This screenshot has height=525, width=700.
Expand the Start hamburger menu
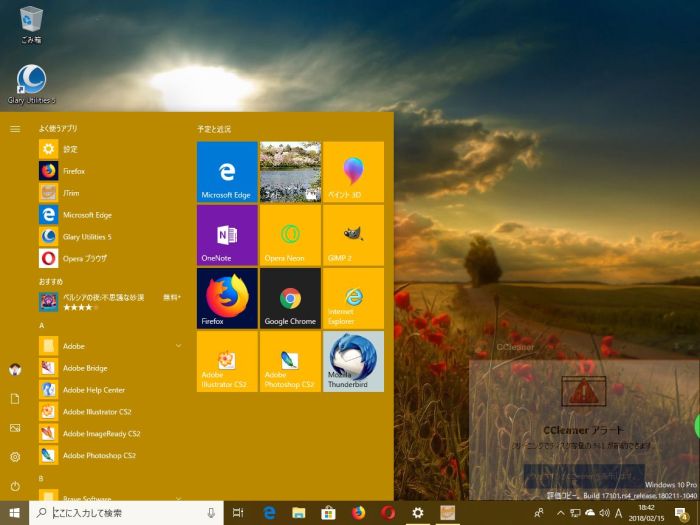pyautogui.click(x=15, y=129)
